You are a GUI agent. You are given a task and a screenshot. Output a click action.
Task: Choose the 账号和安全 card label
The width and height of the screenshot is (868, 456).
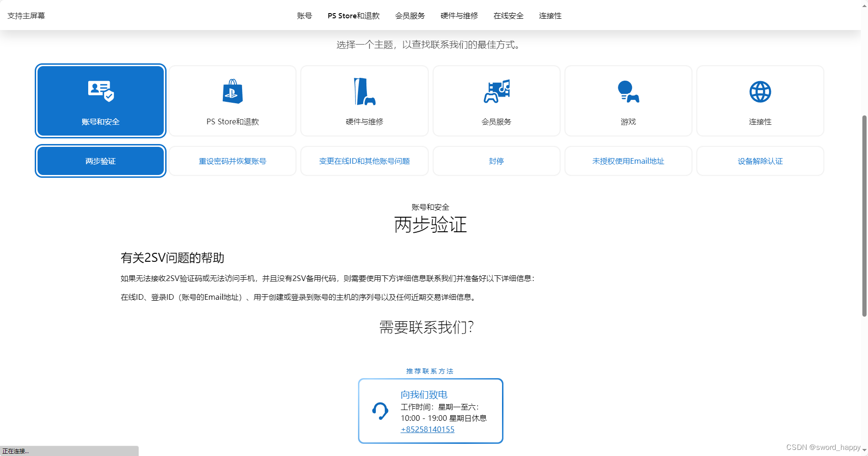click(x=101, y=122)
